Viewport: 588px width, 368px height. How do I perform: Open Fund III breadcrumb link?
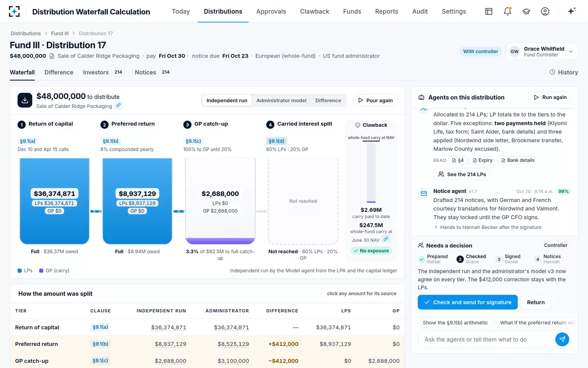(x=60, y=34)
